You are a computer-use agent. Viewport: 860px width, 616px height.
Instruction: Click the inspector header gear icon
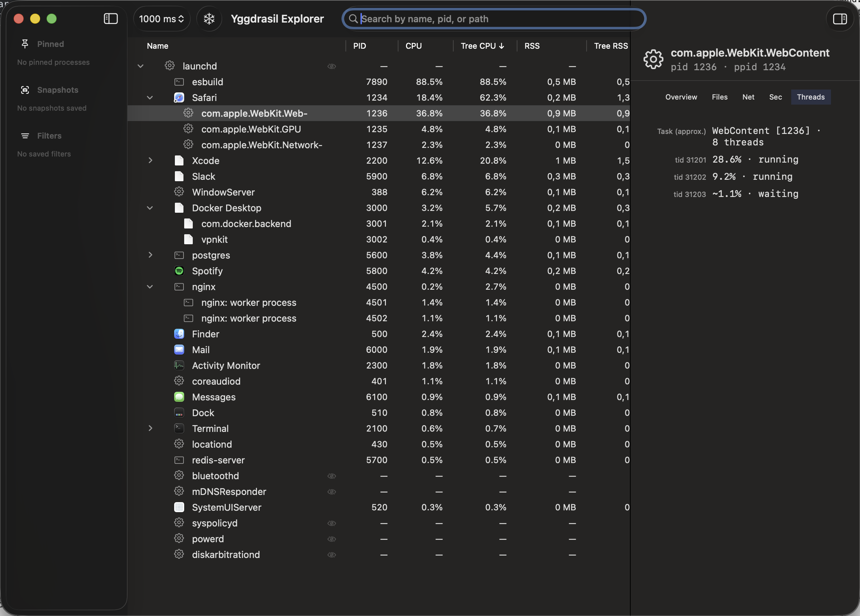pos(653,59)
